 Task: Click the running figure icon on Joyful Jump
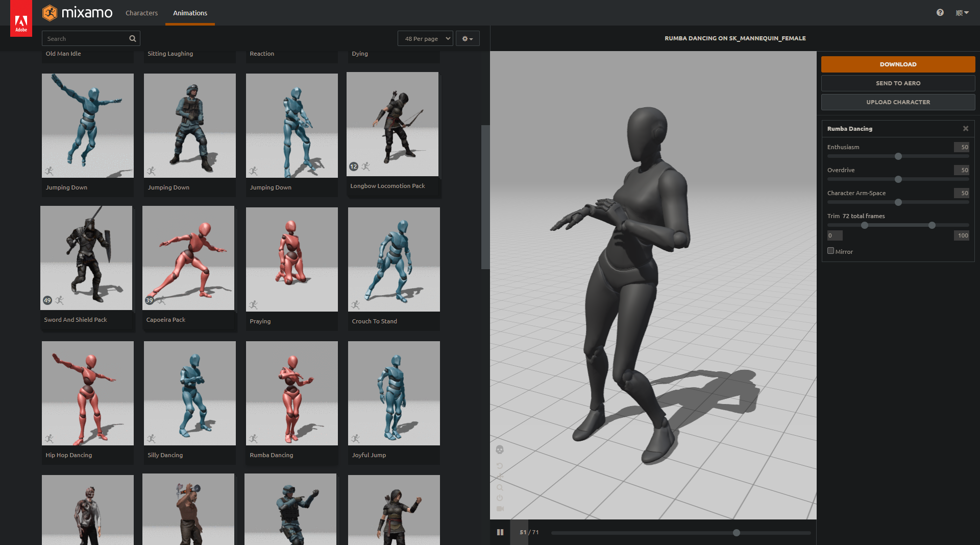coord(356,439)
